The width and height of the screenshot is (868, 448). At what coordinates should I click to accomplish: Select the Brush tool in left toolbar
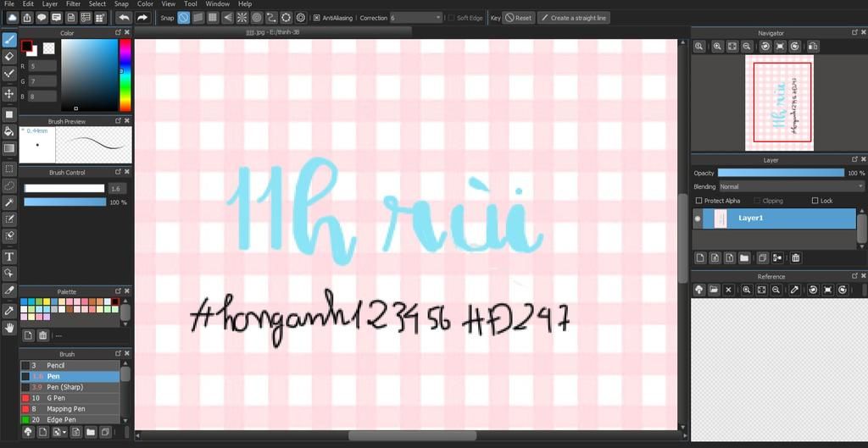click(x=8, y=40)
